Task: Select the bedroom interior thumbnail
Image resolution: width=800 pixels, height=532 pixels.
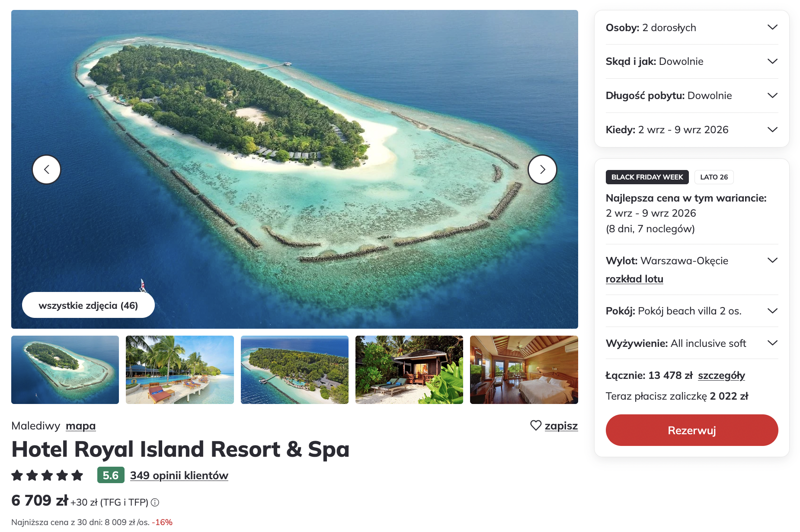Action: point(524,370)
